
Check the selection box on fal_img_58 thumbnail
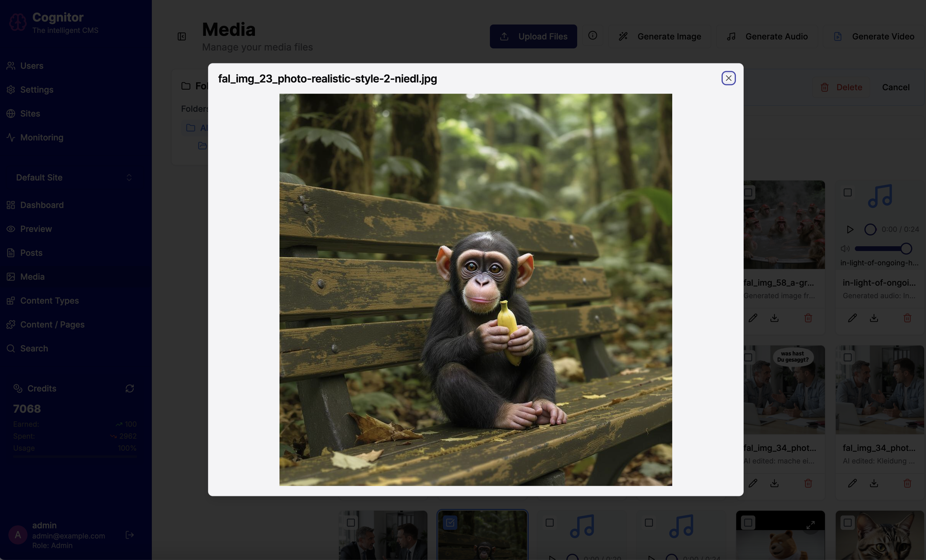748,192
